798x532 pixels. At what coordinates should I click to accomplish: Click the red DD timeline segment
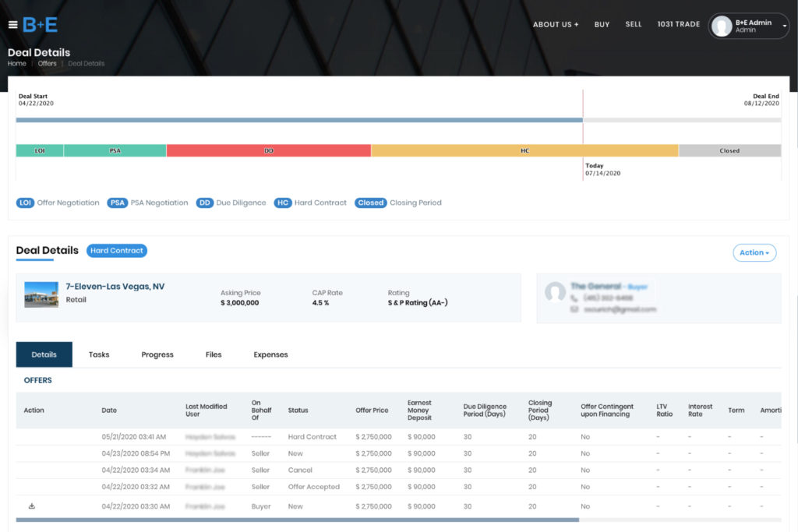pyautogui.click(x=268, y=150)
